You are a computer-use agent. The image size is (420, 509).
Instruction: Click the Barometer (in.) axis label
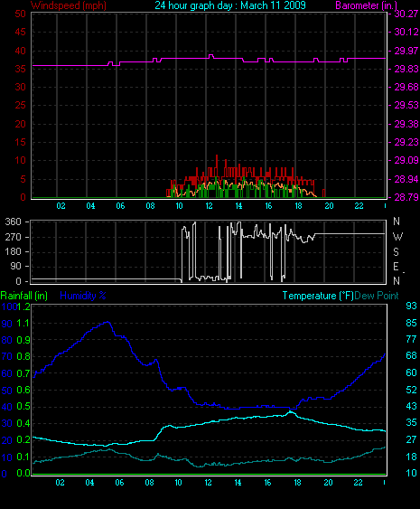(x=366, y=5)
